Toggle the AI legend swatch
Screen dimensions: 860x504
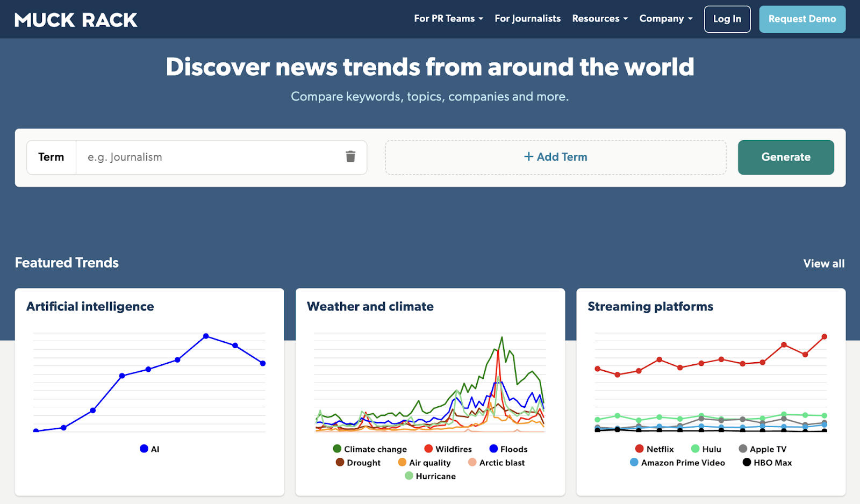pyautogui.click(x=144, y=449)
